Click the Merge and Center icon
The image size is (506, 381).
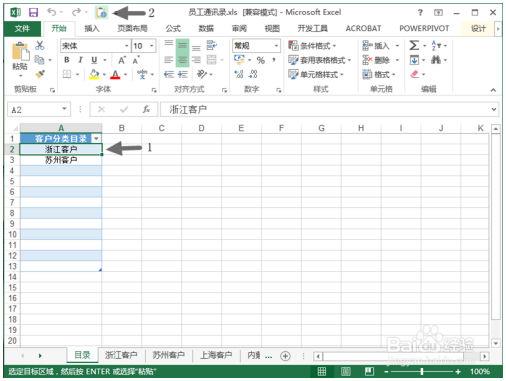click(212, 60)
